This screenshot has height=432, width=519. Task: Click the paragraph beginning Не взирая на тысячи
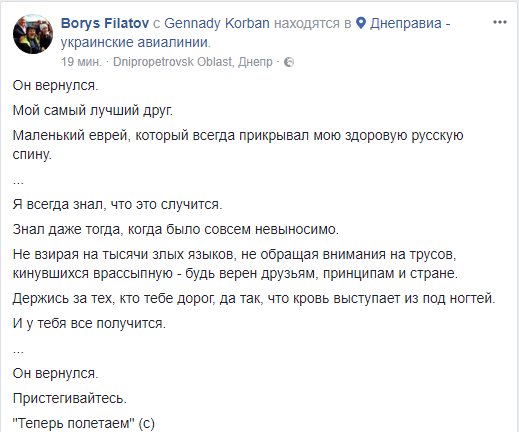pyautogui.click(x=235, y=264)
